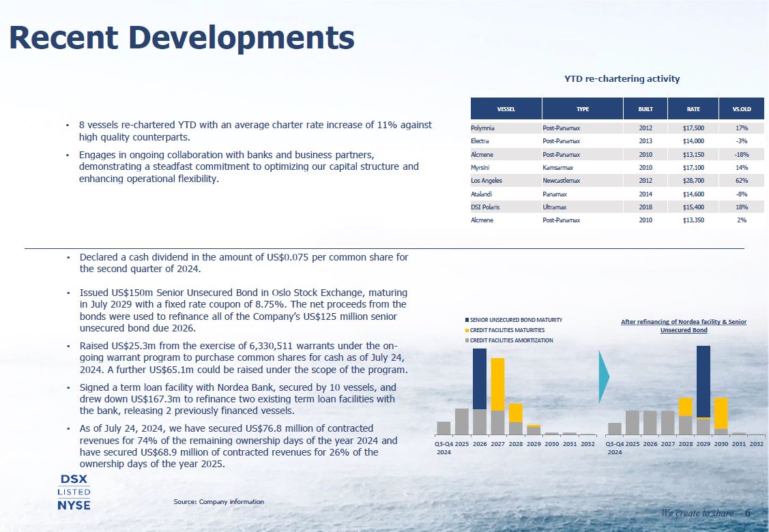Image resolution: width=769 pixels, height=532 pixels.
Task: Select the RATE column header
Action: [693, 108]
